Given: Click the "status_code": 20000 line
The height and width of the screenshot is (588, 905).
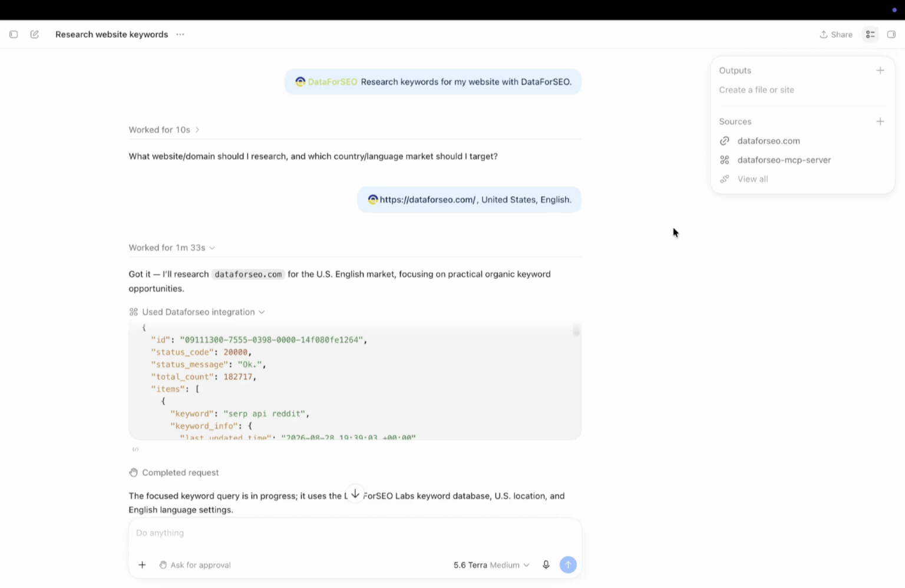Looking at the screenshot, I should 202,352.
